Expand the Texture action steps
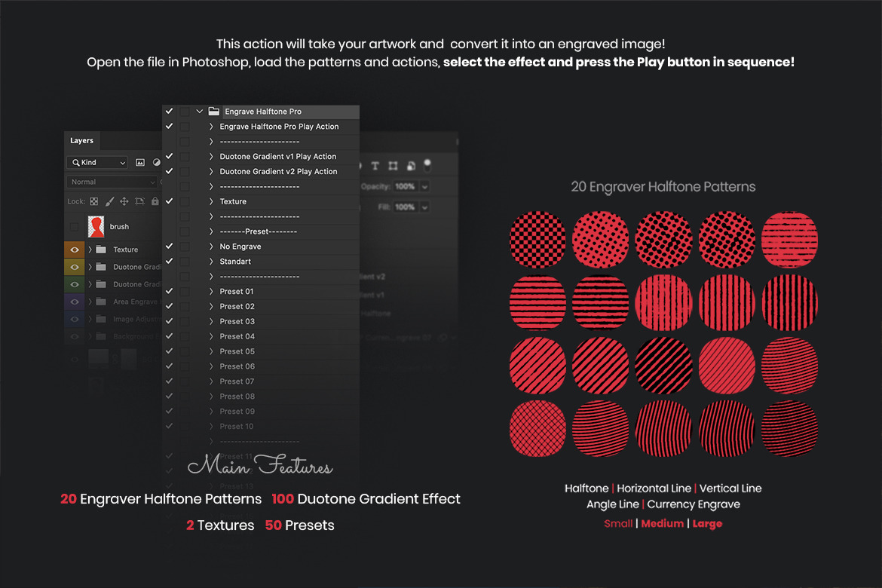 click(x=211, y=201)
